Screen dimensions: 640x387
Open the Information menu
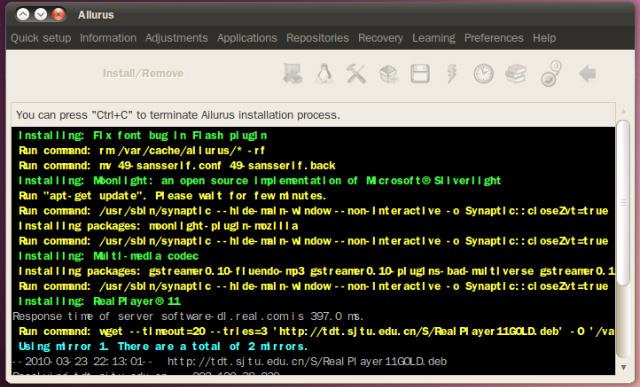tap(108, 38)
